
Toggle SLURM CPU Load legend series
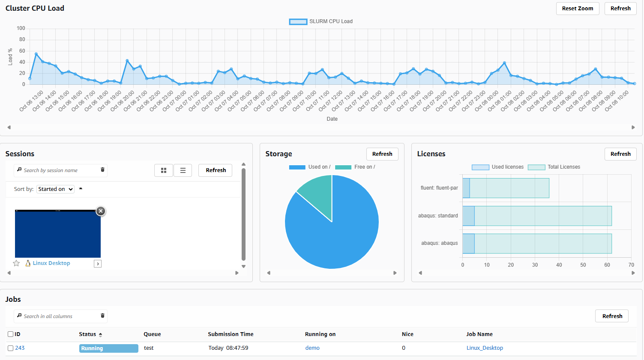298,21
